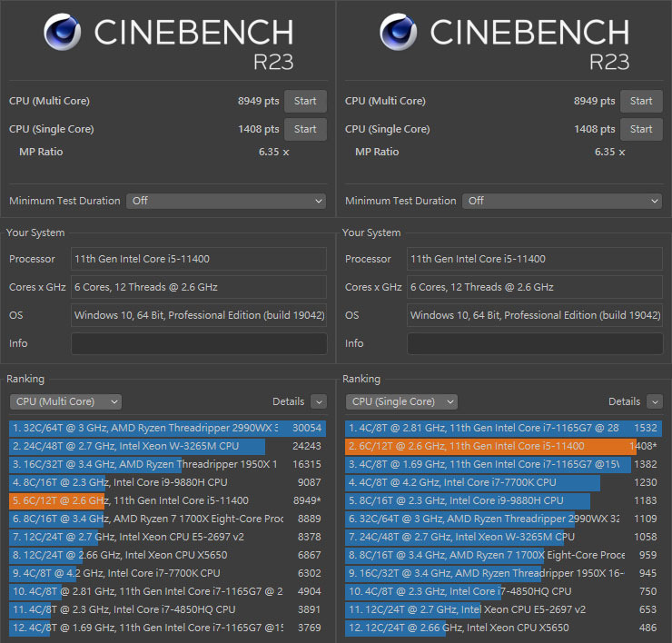This screenshot has height=643, width=672.
Task: Select the Xeon X5650 row scoring 6867
Action: click(x=168, y=555)
